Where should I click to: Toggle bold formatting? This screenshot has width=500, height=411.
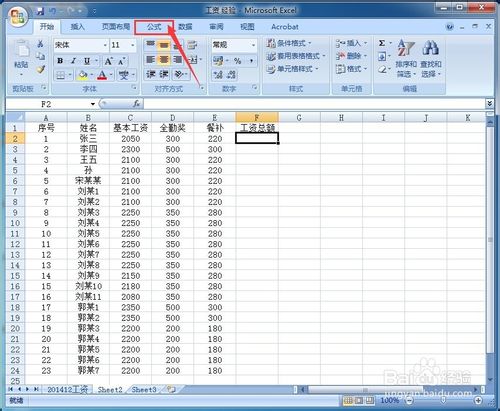(x=60, y=61)
